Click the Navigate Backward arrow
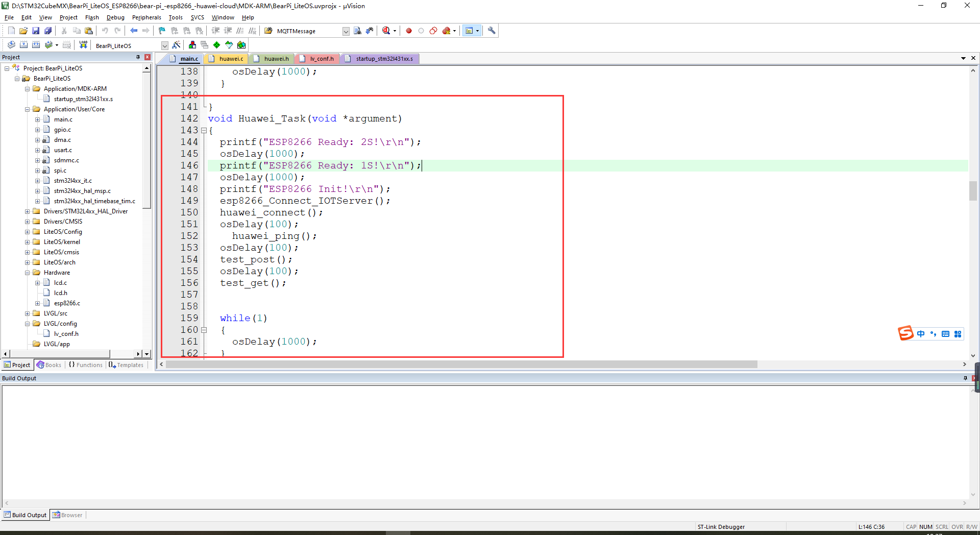 pos(134,31)
